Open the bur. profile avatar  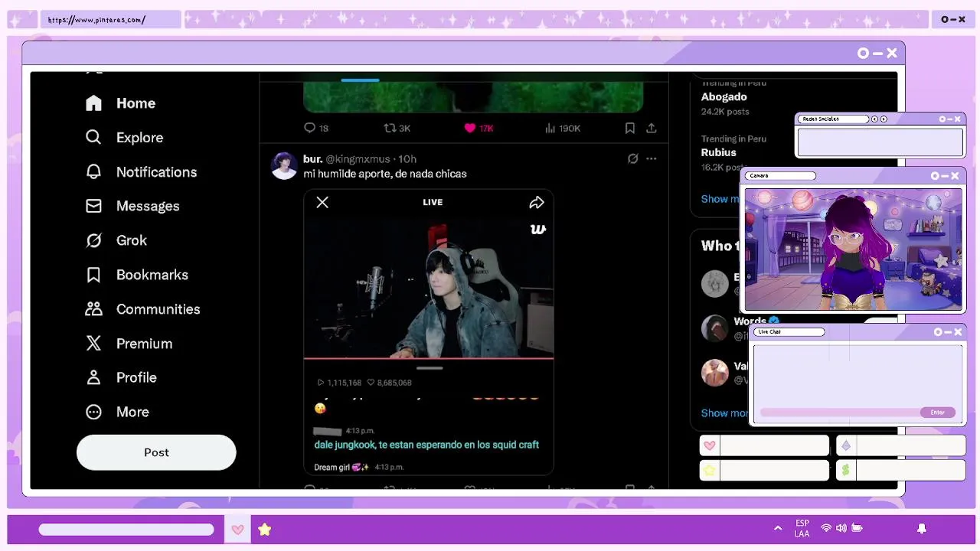coord(284,166)
